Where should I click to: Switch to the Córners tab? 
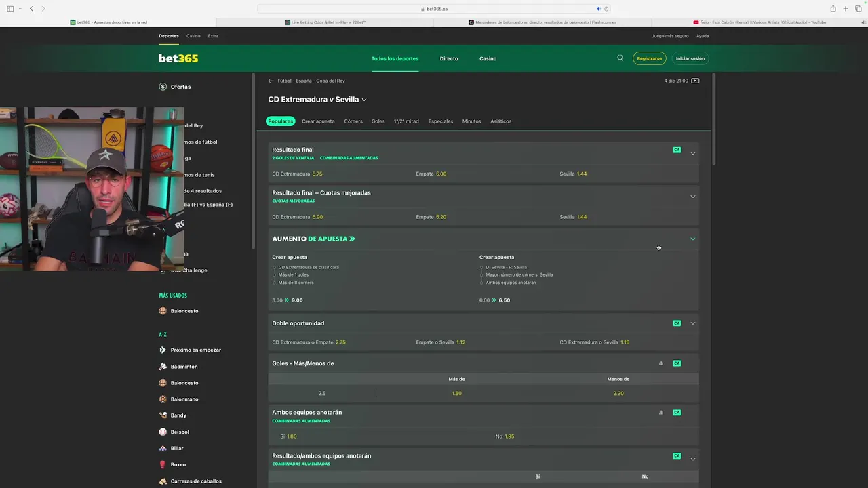click(353, 121)
